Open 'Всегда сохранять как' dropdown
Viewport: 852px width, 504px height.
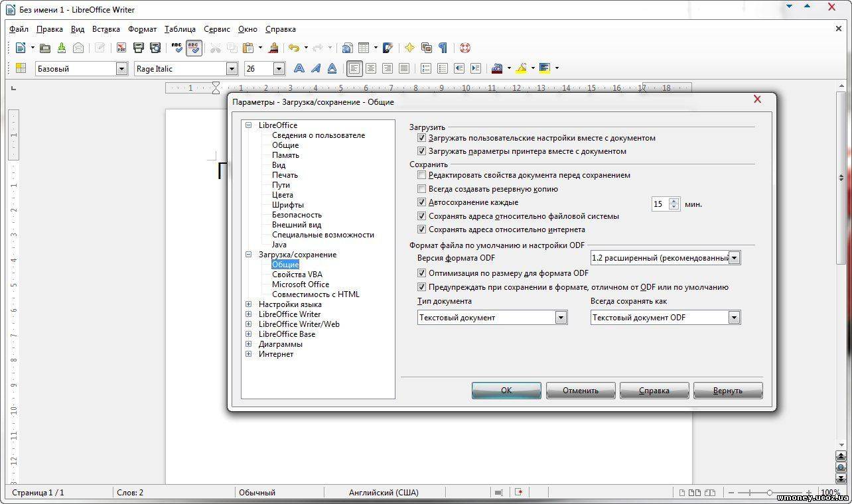pos(734,318)
